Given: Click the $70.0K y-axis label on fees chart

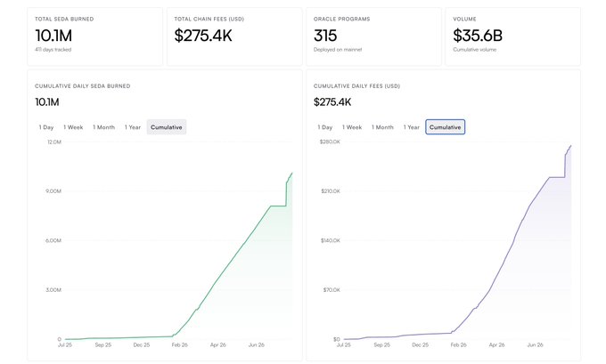Looking at the screenshot, I should pyautogui.click(x=332, y=290).
